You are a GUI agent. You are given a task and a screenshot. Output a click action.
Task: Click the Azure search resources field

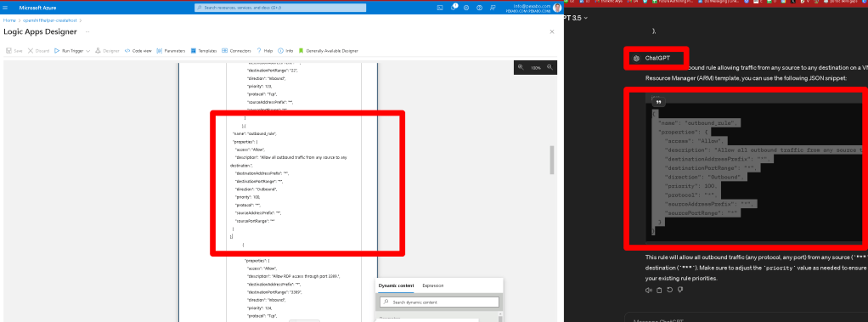tap(280, 8)
